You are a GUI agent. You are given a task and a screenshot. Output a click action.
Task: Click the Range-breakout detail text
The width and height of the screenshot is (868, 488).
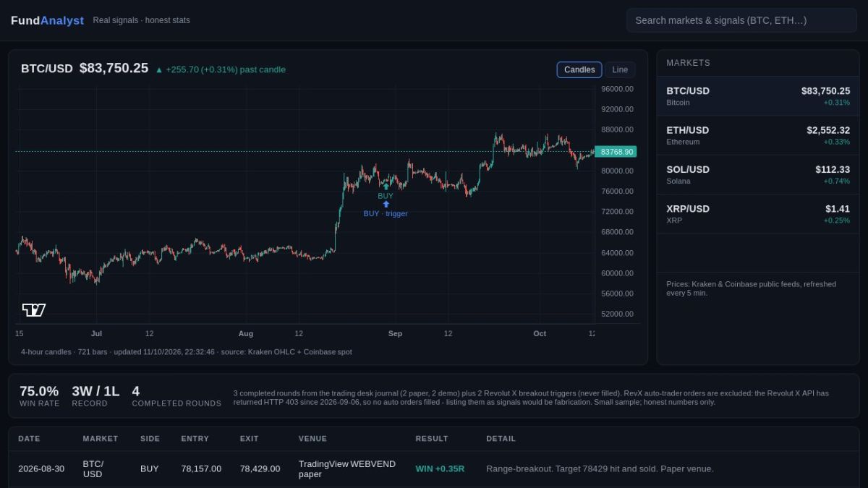pyautogui.click(x=600, y=468)
